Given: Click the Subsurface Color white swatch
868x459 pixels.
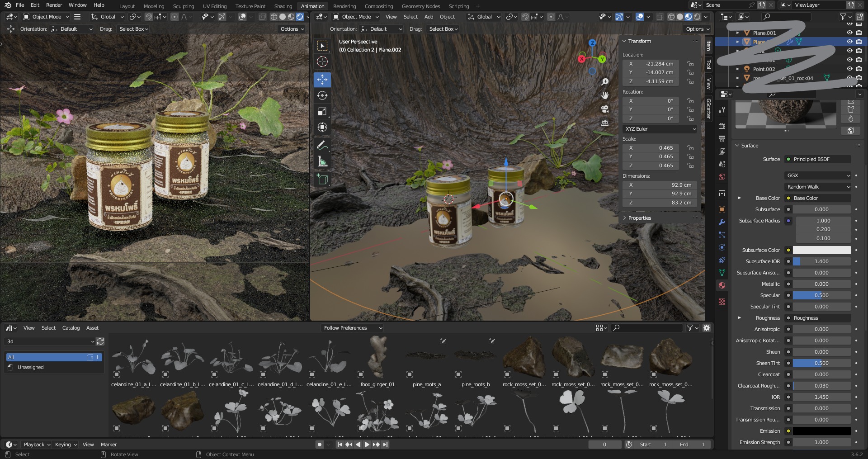Looking at the screenshot, I should click(821, 250).
